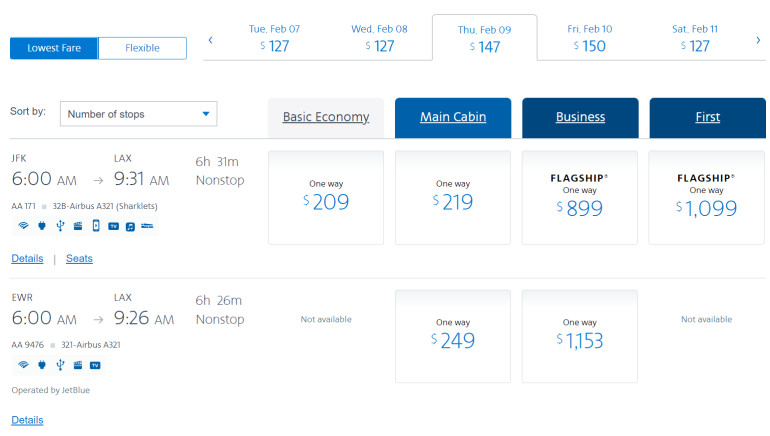Image resolution: width=770 pixels, height=436 pixels.
Task: Choose the $209 Basic Economy fare
Action: 326,197
